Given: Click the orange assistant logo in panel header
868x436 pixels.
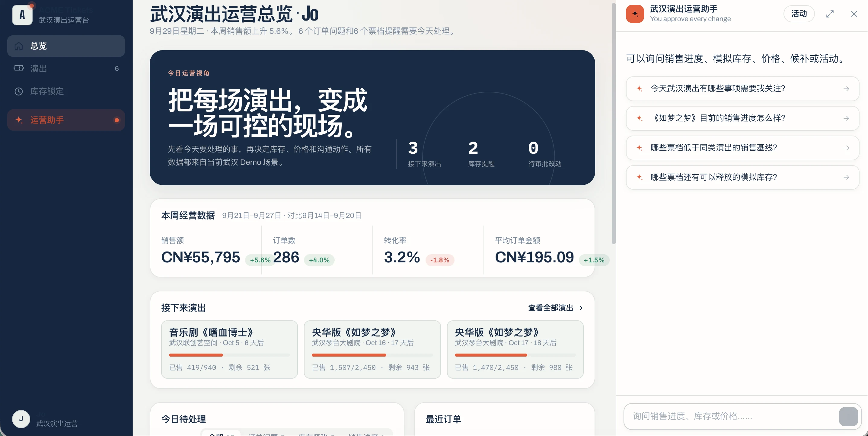Looking at the screenshot, I should 635,14.
